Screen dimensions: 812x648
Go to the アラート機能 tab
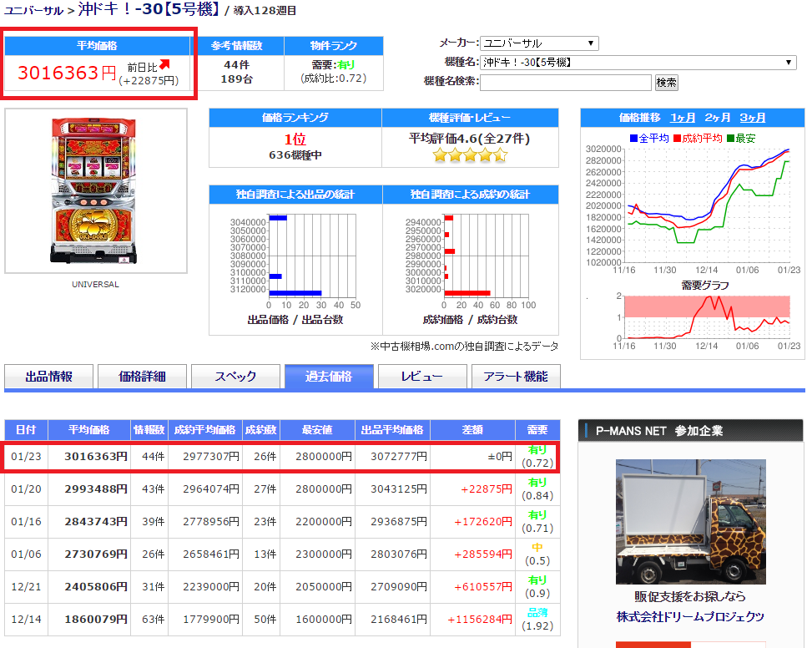click(x=516, y=376)
